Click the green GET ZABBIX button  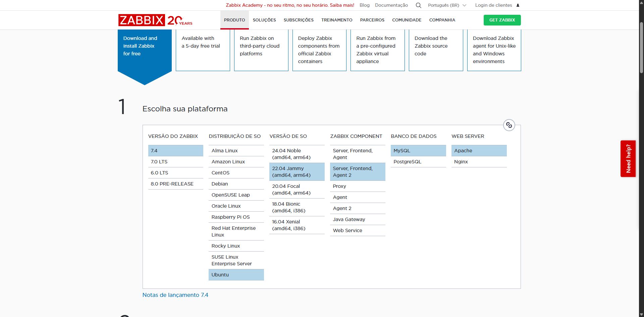click(502, 20)
